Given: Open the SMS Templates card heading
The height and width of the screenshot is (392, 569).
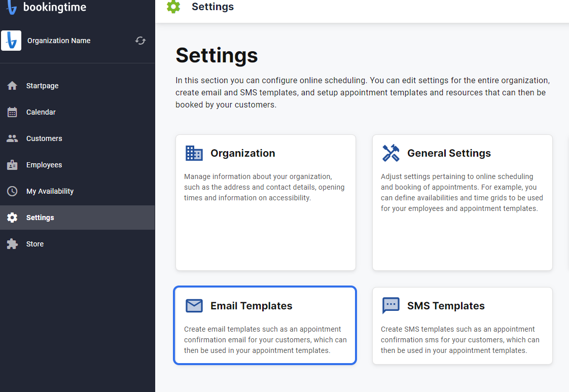Looking at the screenshot, I should [446, 306].
